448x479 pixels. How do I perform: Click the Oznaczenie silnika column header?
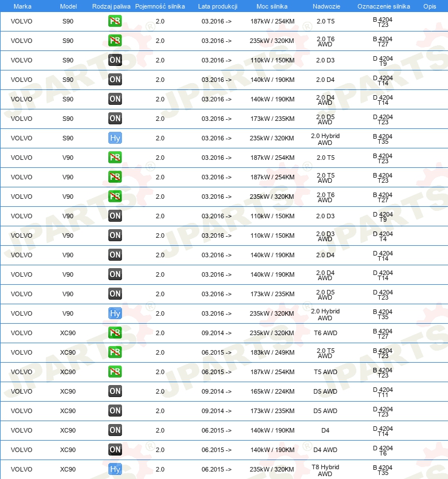pos(384,6)
